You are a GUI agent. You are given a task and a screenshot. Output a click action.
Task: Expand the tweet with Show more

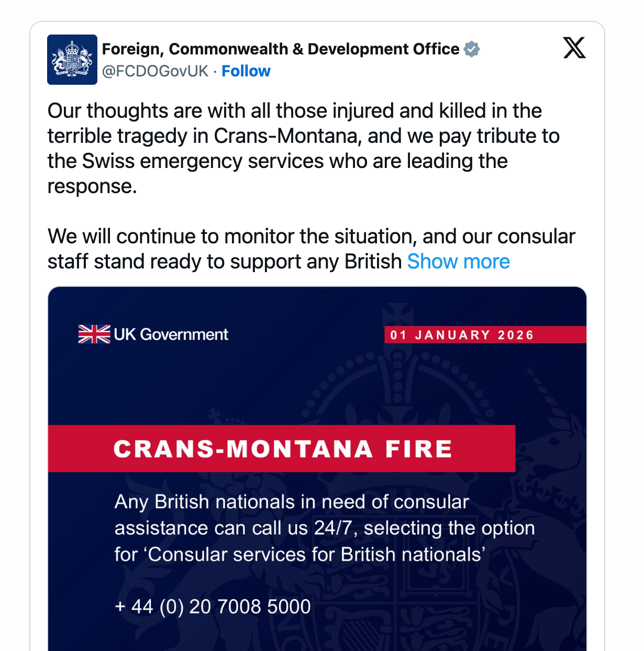(x=458, y=262)
